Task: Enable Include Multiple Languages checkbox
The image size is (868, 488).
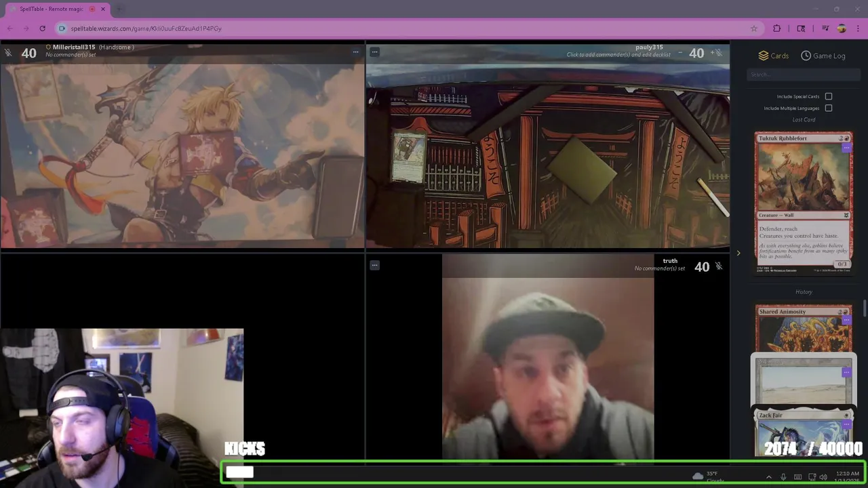Action: 829,108
